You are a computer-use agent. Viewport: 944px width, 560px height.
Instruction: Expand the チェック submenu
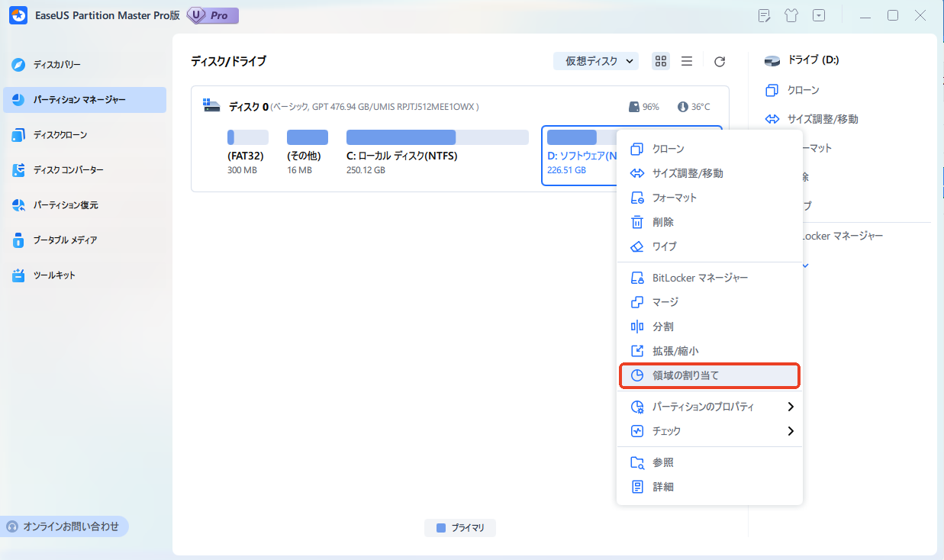790,431
